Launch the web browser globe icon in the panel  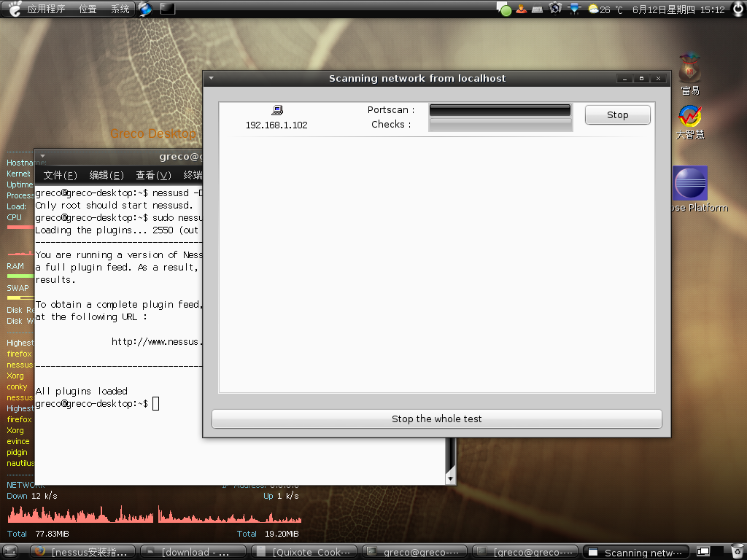(145, 9)
